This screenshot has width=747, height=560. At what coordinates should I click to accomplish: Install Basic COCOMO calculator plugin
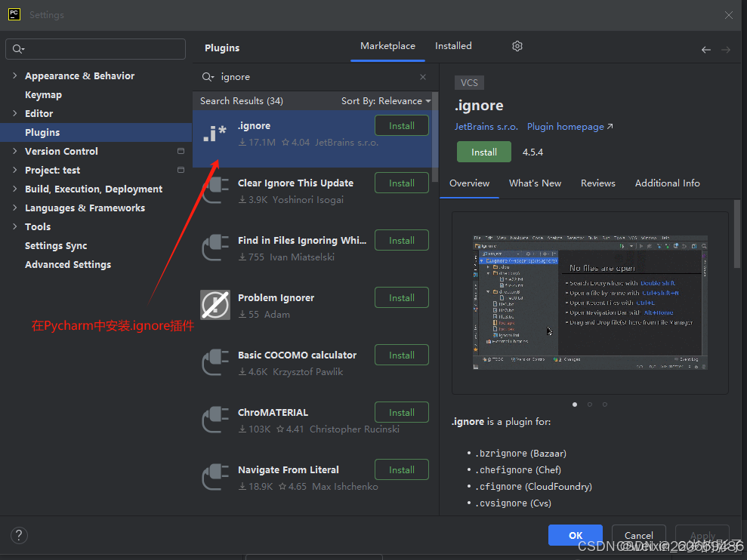[402, 355]
